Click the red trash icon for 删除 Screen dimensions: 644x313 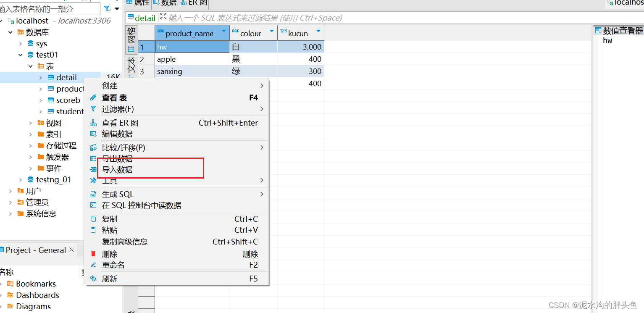(93, 254)
